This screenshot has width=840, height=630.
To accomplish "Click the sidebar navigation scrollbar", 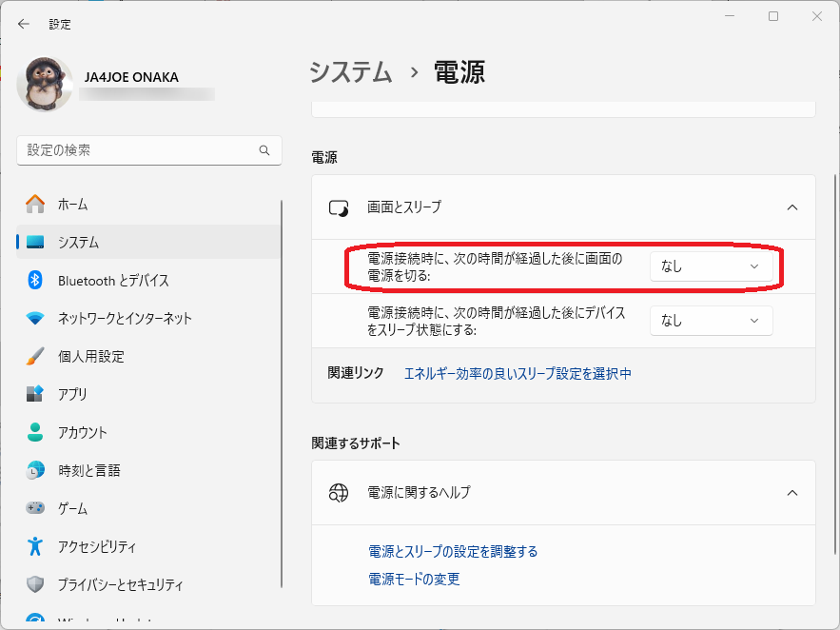I will tap(282, 394).
